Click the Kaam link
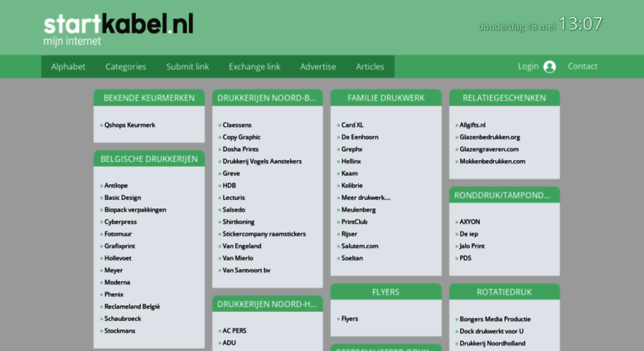 350,173
